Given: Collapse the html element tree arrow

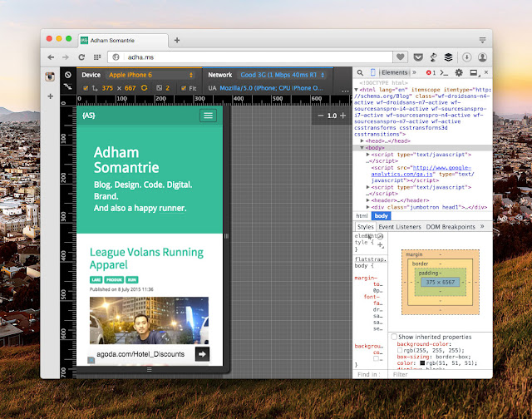Looking at the screenshot, I should point(357,90).
